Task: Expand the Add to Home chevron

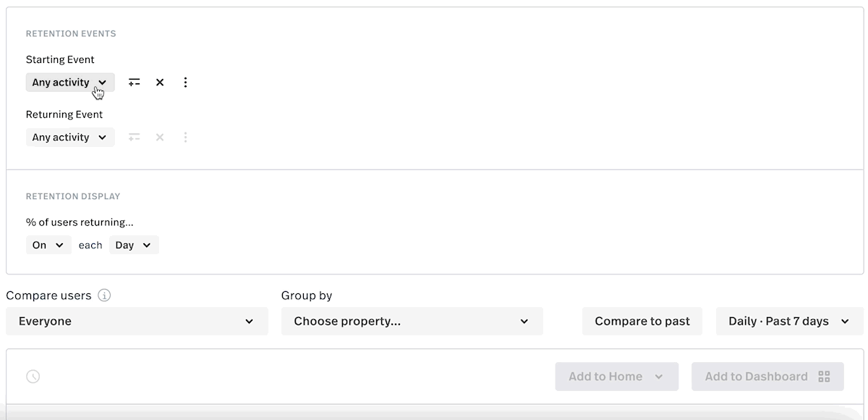Action: tap(658, 377)
